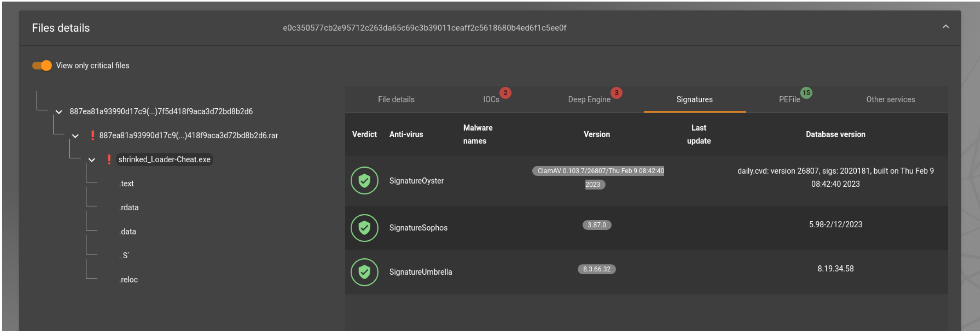Click the 5.98-2/12/2023 database version
980x331 pixels.
(x=836, y=224)
